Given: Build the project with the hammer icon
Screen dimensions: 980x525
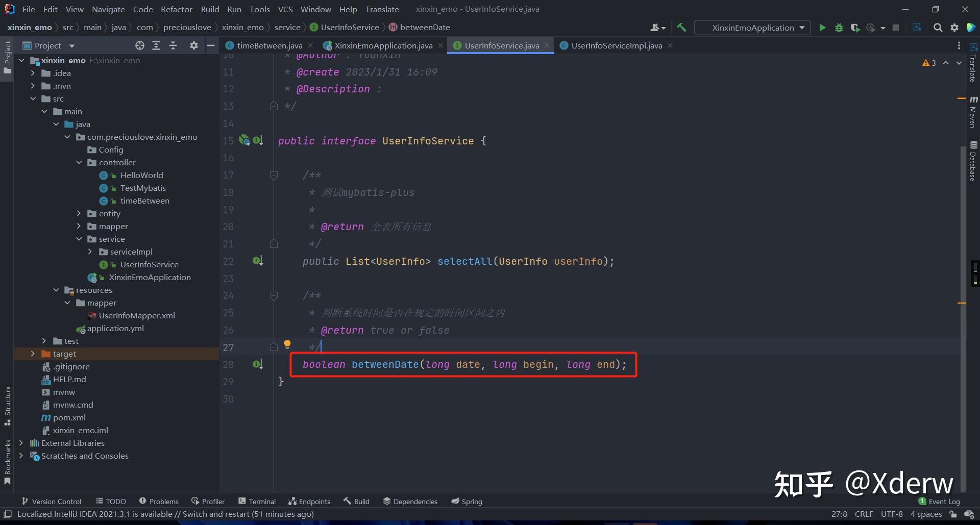Looking at the screenshot, I should [682, 28].
